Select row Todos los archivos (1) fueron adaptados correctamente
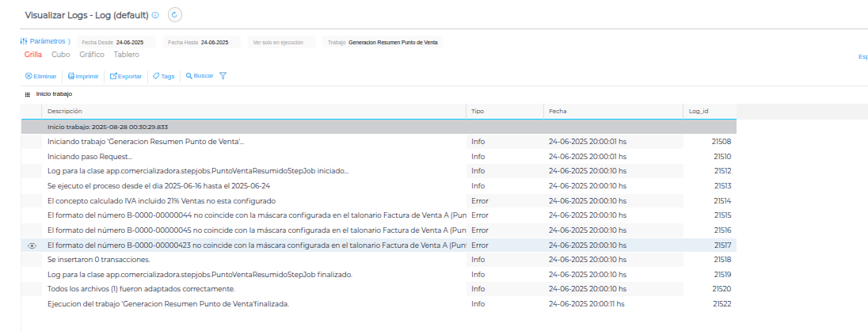 coord(379,289)
